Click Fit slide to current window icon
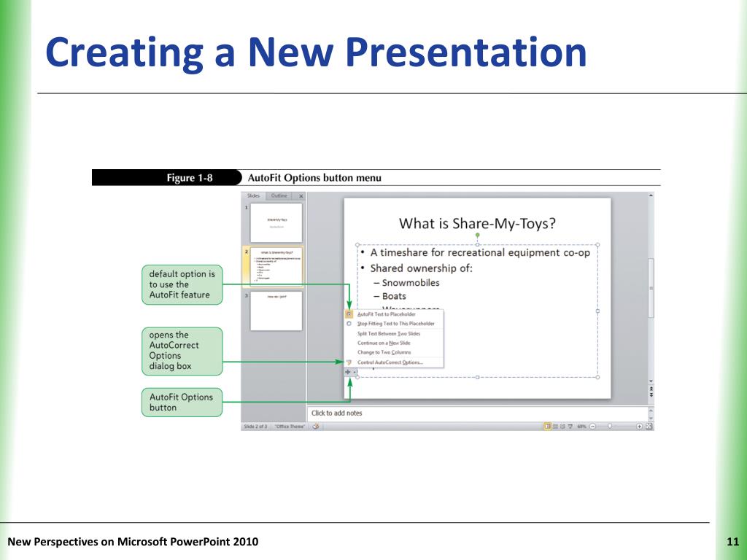This screenshot has height=560, width=747. pos(649,426)
